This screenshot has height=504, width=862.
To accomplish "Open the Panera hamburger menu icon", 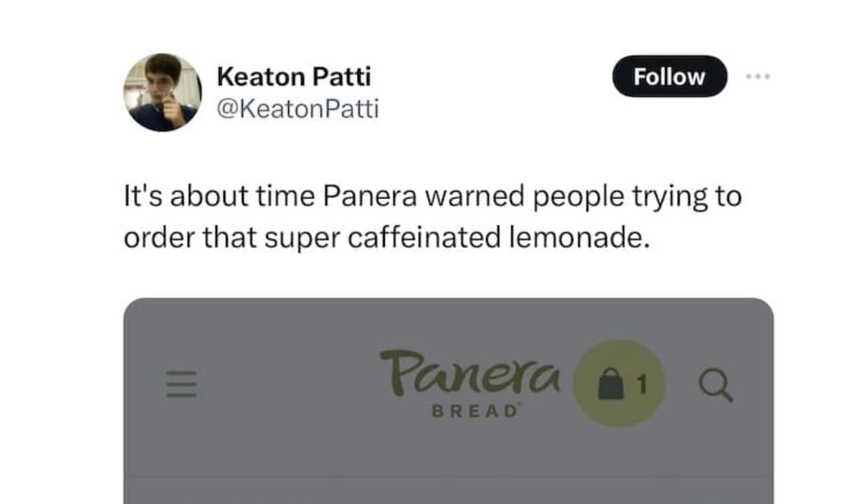I will coord(182,384).
